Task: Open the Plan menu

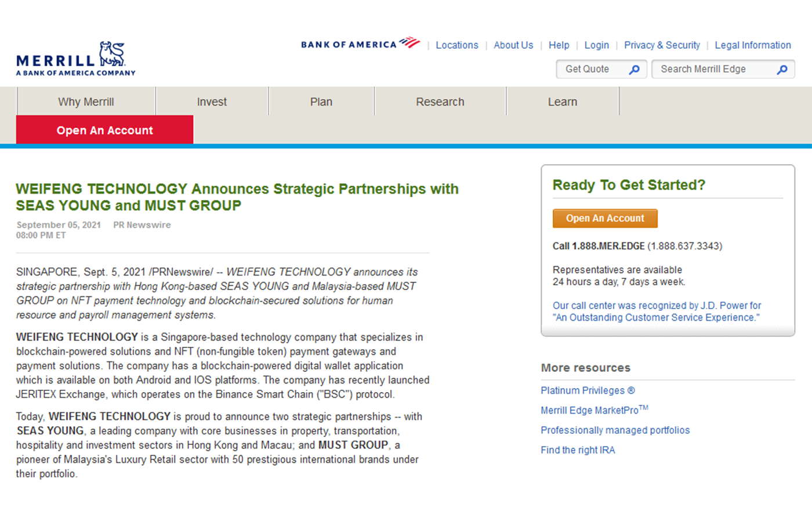Action: 321,101
